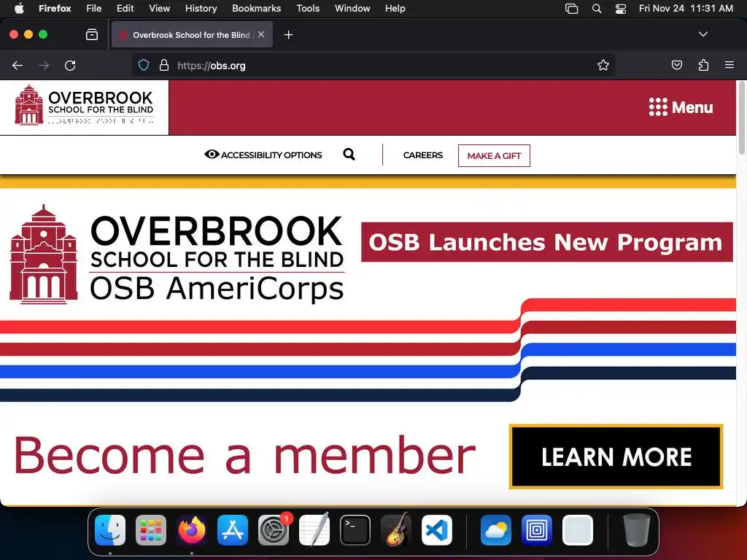Bookmark this page with the star
The image size is (747, 560).
click(x=603, y=65)
